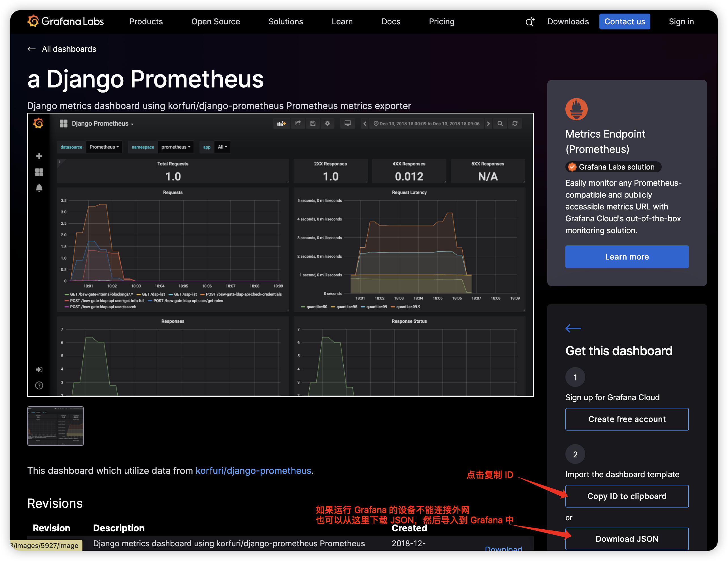Open dashboard settings gear in preview toolbar

click(327, 123)
